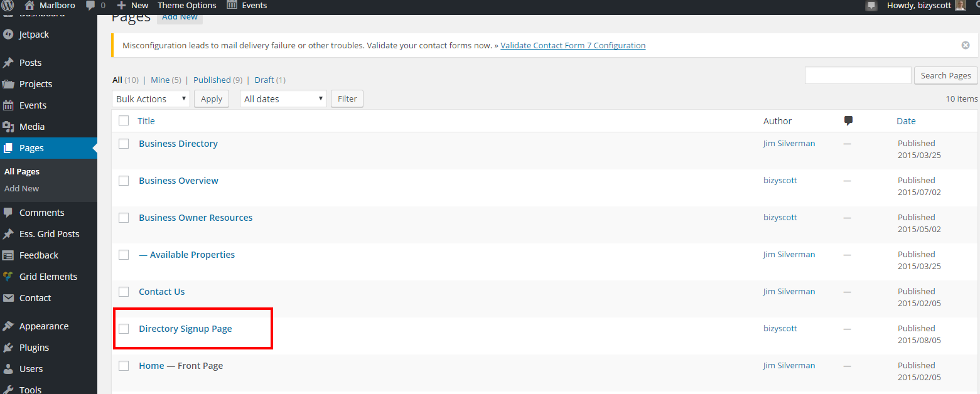Click the Jetpack sidebar icon
Viewport: 980px width, 394px height.
(x=8, y=35)
